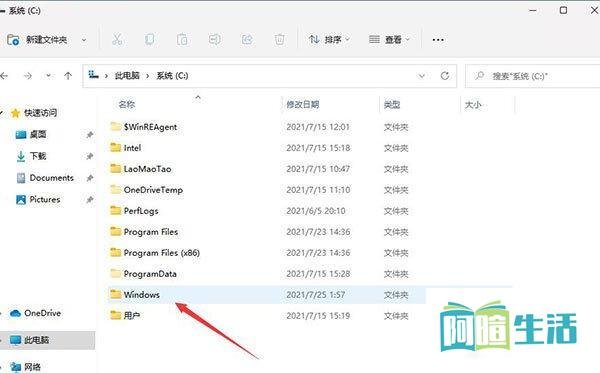Click the pin icon next to Documents

90,178
